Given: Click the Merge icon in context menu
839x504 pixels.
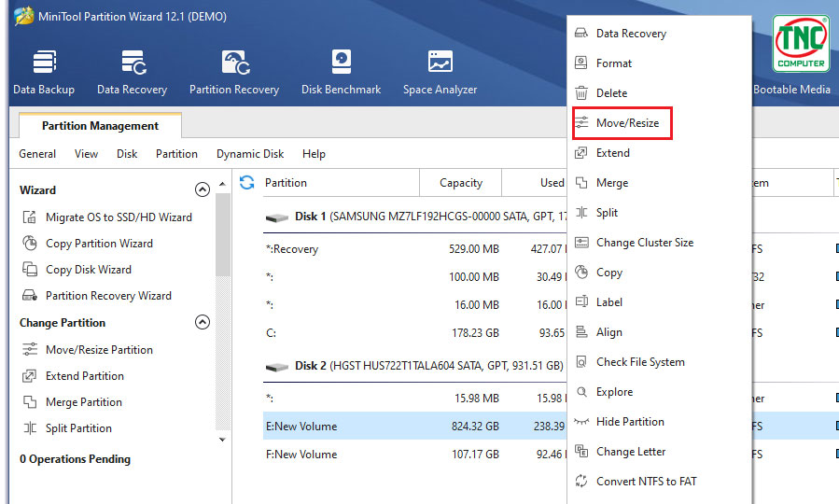Looking at the screenshot, I should tap(581, 182).
